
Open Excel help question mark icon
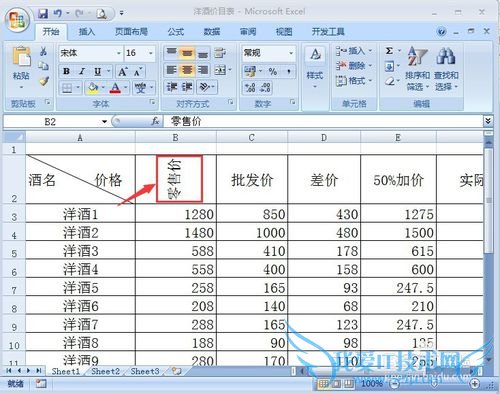click(x=442, y=32)
